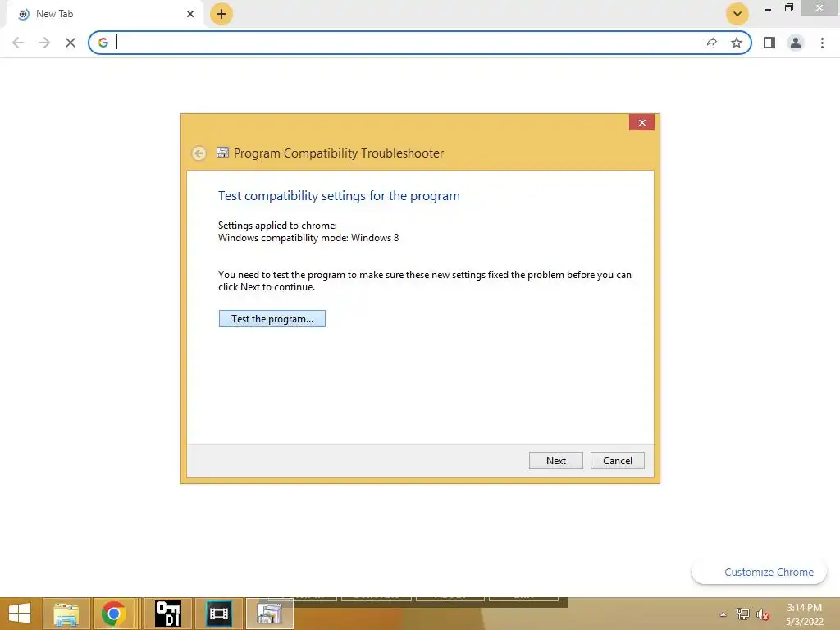Click the Chrome icon in the taskbar
The height and width of the screenshot is (630, 840).
(113, 614)
